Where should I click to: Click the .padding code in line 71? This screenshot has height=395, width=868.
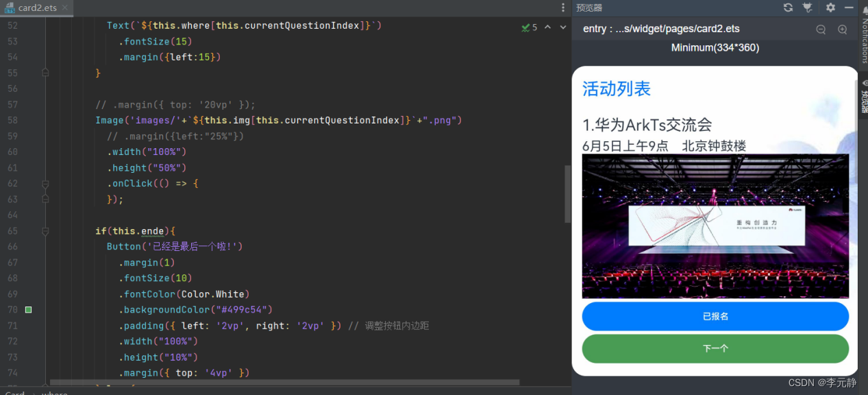230,326
